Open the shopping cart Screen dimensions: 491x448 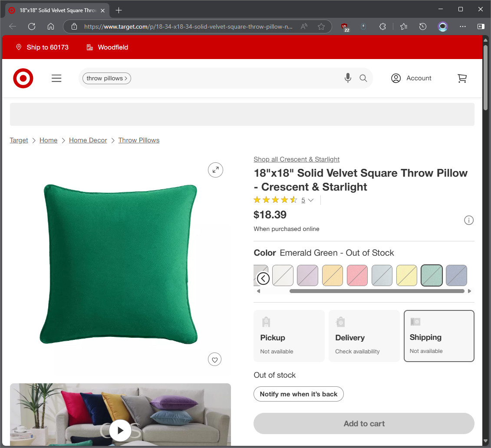pyautogui.click(x=462, y=78)
